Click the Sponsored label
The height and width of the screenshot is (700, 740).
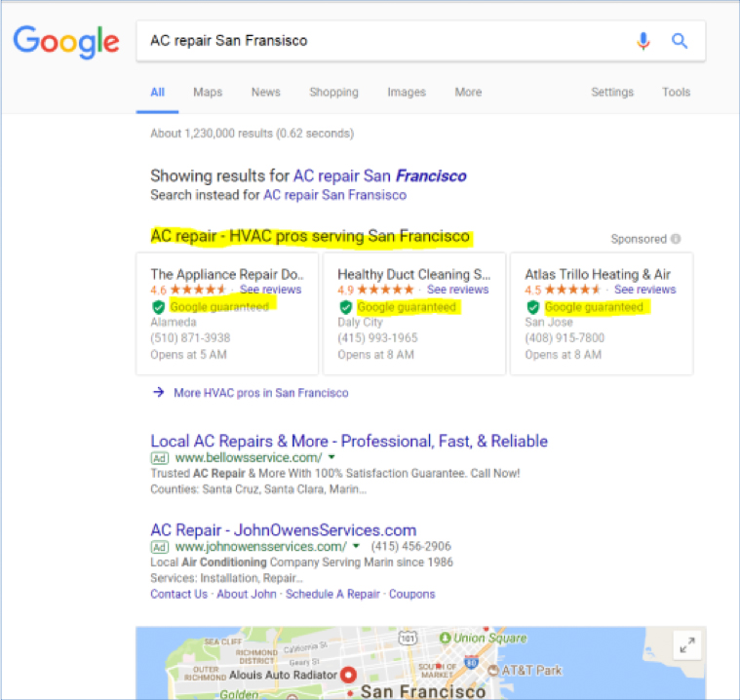(x=639, y=239)
